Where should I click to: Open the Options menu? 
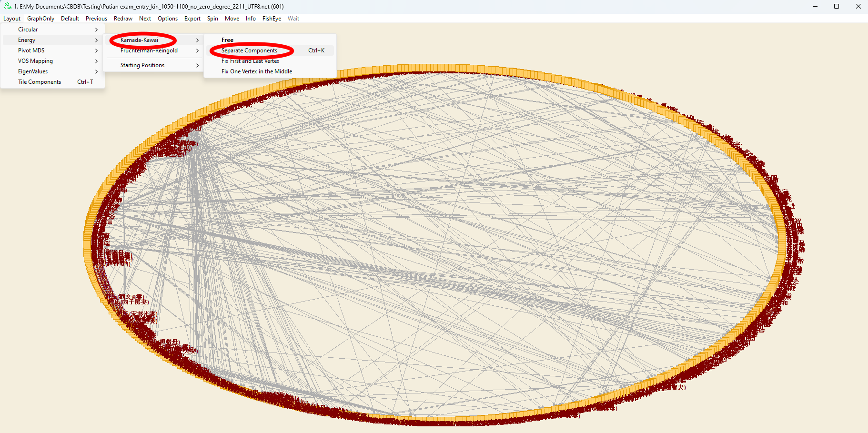(x=168, y=19)
